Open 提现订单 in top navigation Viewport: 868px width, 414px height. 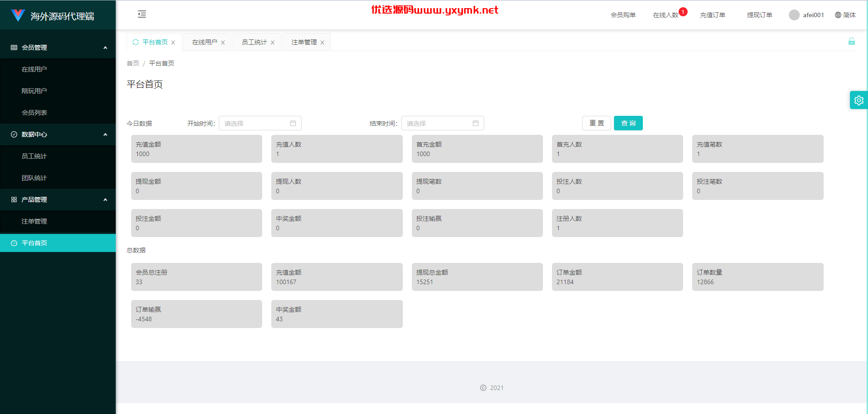[x=759, y=15]
